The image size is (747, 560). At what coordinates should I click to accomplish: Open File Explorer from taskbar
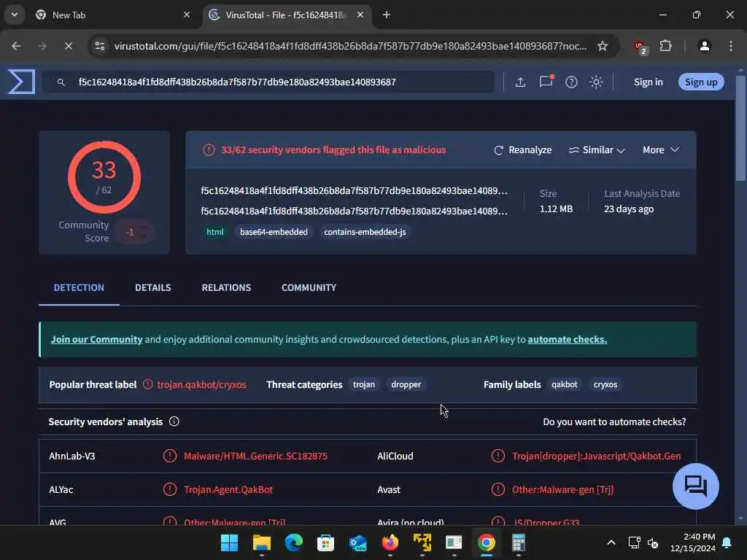[262, 542]
